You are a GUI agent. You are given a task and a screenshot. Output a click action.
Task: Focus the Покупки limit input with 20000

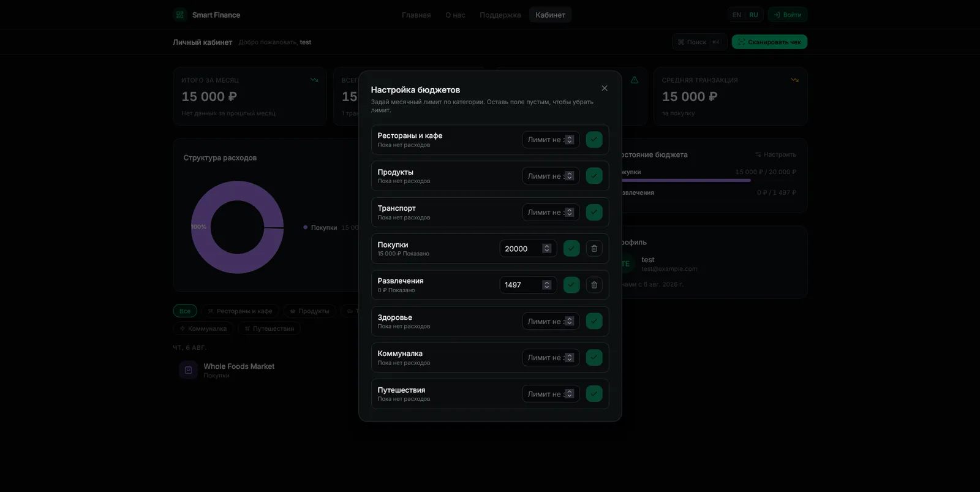pyautogui.click(x=528, y=249)
